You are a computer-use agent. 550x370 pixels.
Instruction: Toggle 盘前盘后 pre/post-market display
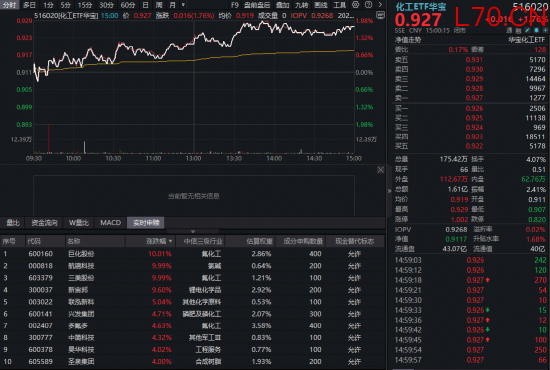257,5
